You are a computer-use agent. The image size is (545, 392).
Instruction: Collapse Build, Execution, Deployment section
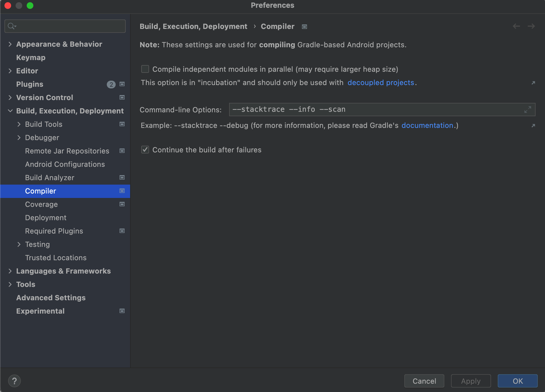[x=10, y=111]
